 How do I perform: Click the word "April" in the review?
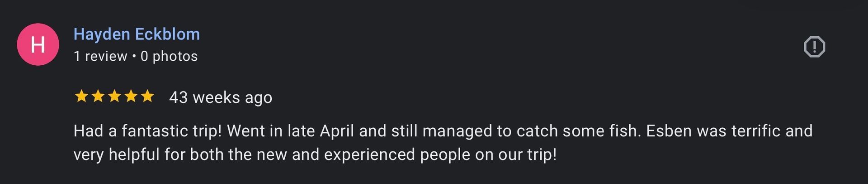[337, 131]
